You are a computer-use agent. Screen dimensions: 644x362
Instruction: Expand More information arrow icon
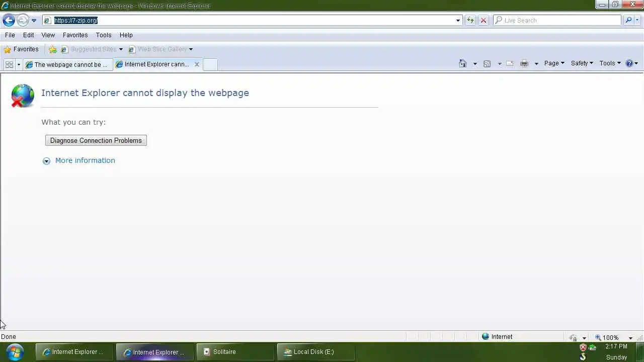click(x=46, y=161)
